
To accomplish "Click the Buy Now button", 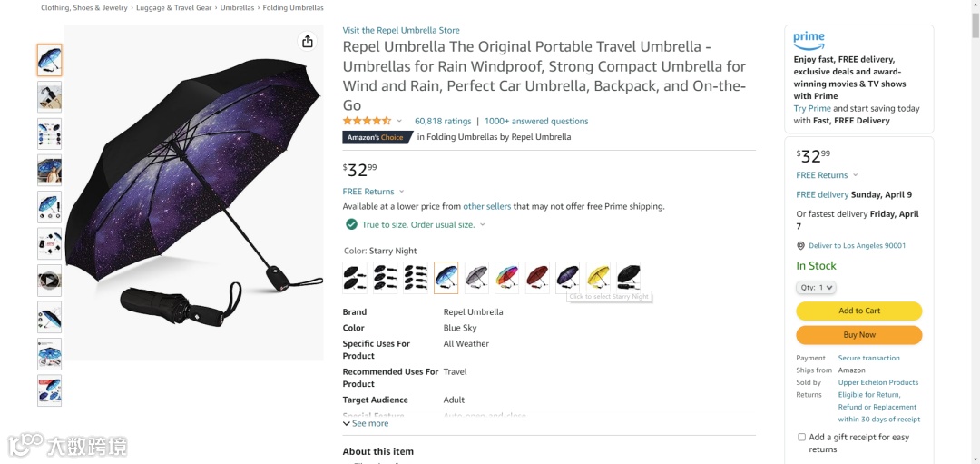I will [858, 335].
